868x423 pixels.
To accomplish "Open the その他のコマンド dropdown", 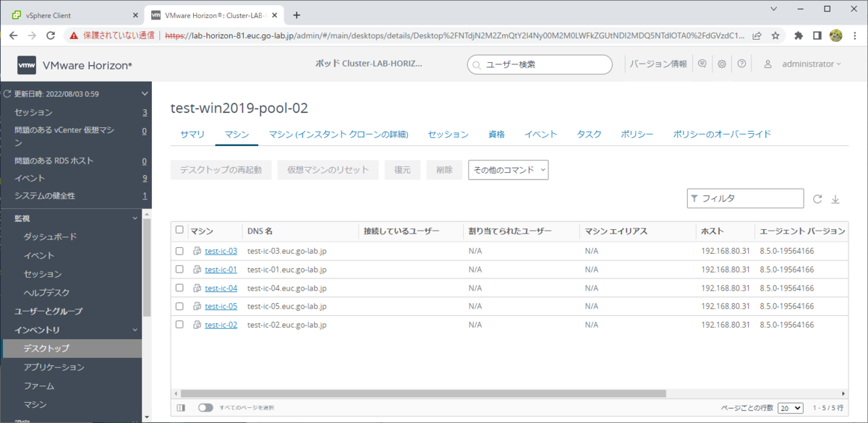I will (509, 170).
